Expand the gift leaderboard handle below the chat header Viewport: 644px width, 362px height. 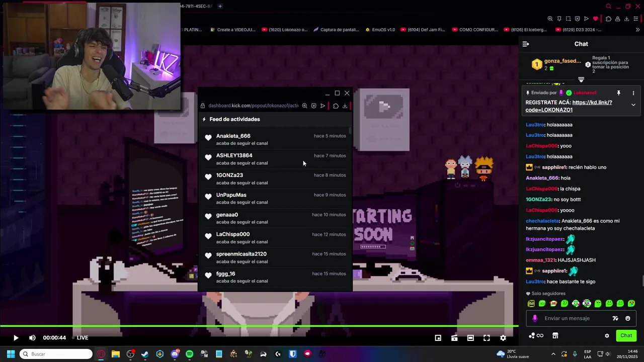click(581, 79)
